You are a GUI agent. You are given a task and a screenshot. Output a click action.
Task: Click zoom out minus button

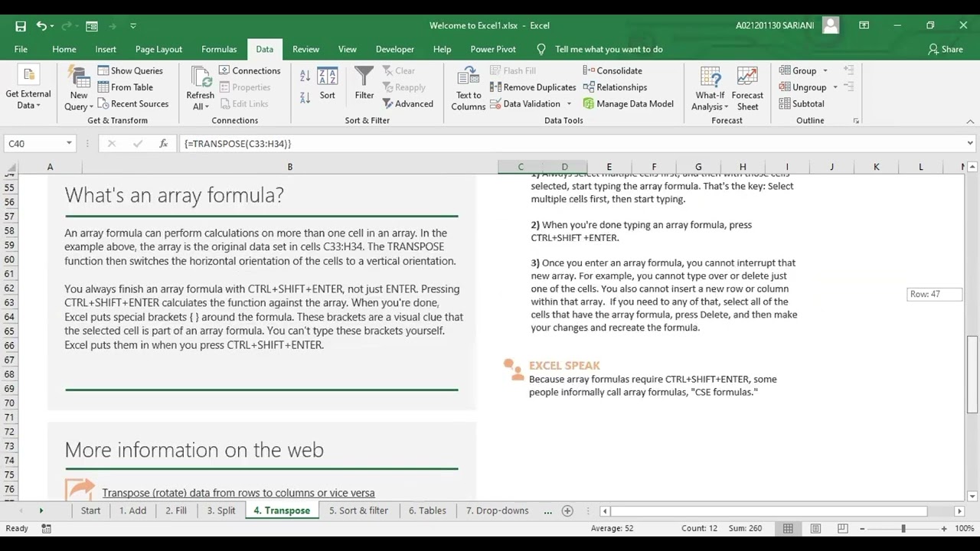pos(862,529)
